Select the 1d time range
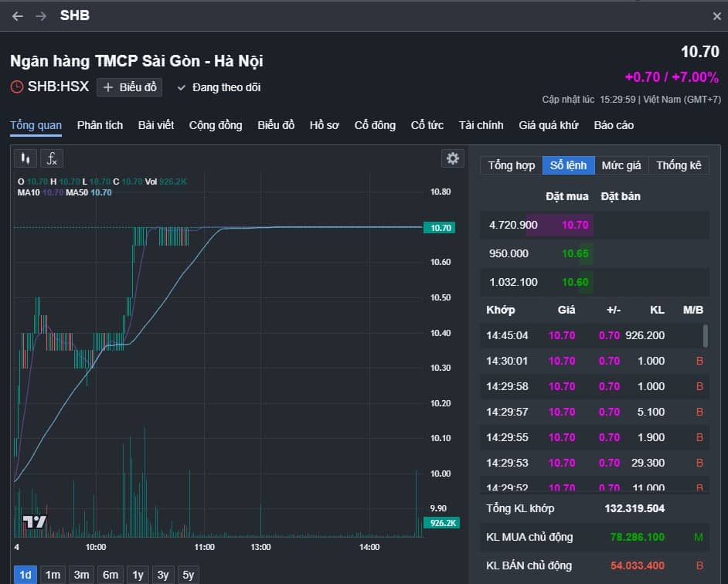728x584 pixels. (x=25, y=575)
